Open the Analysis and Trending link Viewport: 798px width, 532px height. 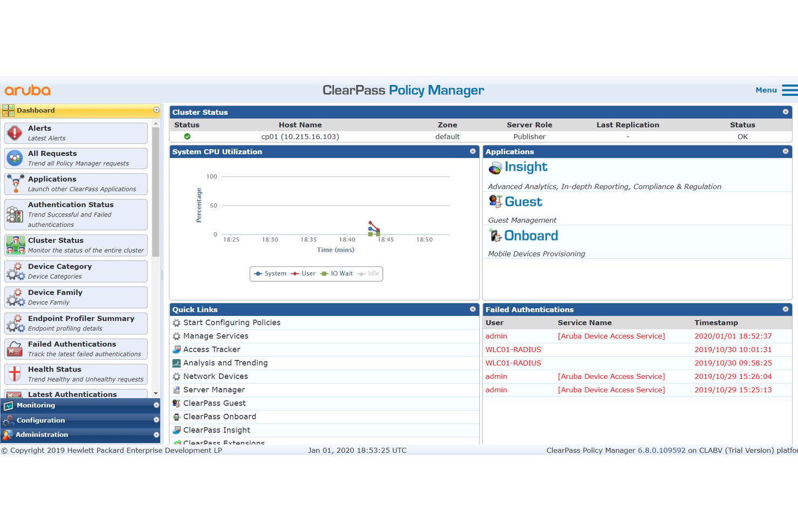225,363
